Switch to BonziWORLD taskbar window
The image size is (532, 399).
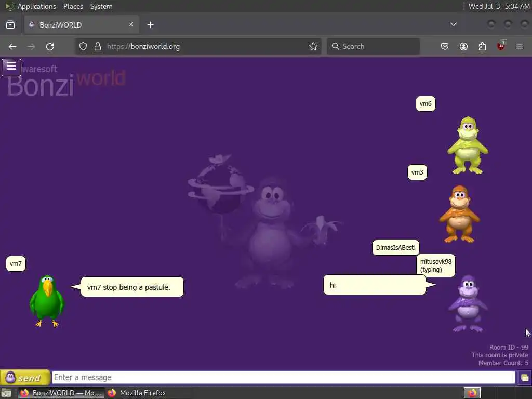pos(61,393)
